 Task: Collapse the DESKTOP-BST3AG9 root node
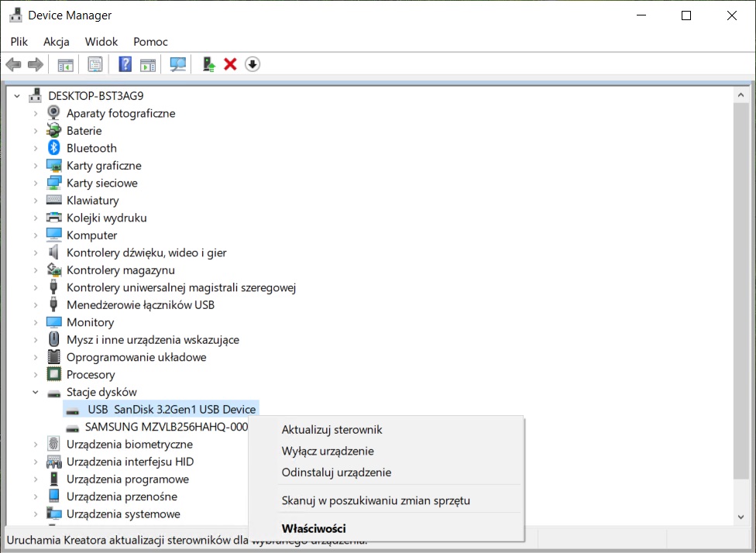point(17,96)
